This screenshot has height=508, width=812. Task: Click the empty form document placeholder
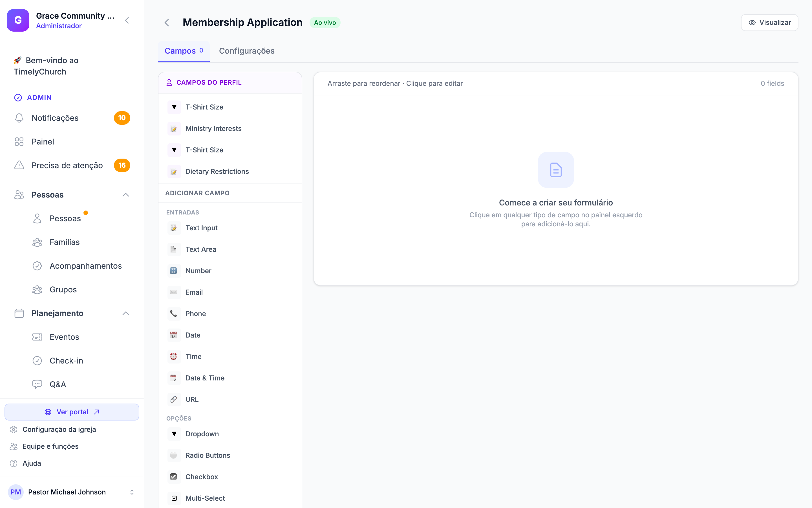556,170
